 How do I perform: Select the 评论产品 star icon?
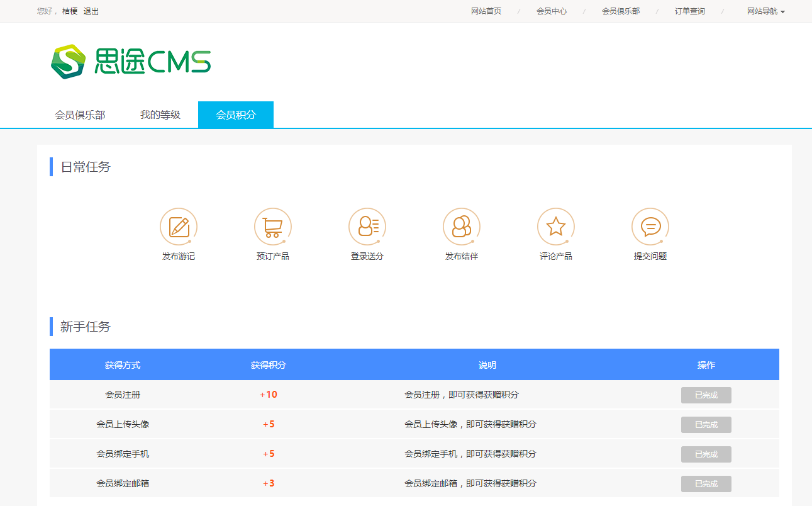556,227
